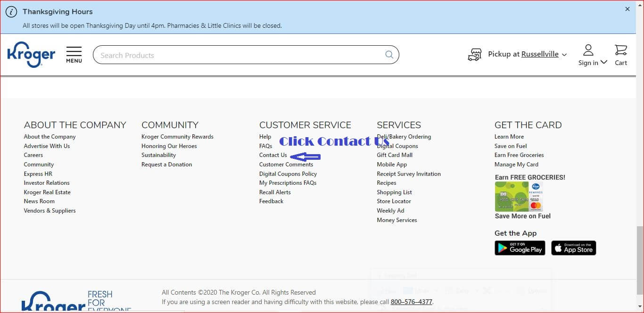Image resolution: width=644 pixels, height=313 pixels.
Task: Open the App Store download badge
Action: [573, 248]
